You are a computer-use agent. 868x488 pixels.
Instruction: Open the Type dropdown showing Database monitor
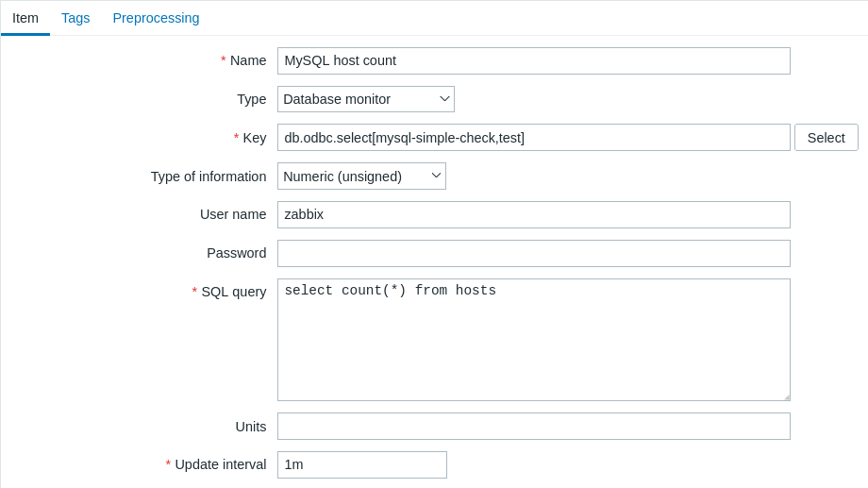pyautogui.click(x=365, y=99)
